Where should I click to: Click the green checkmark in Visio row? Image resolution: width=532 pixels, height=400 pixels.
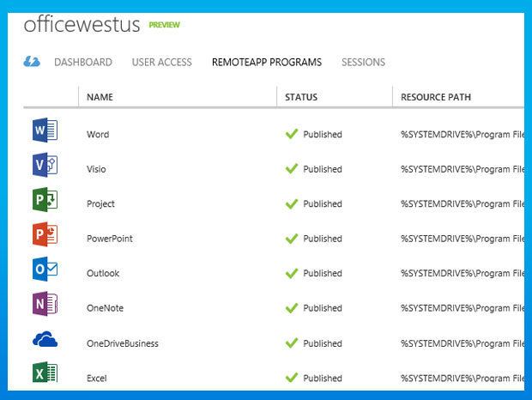[292, 168]
